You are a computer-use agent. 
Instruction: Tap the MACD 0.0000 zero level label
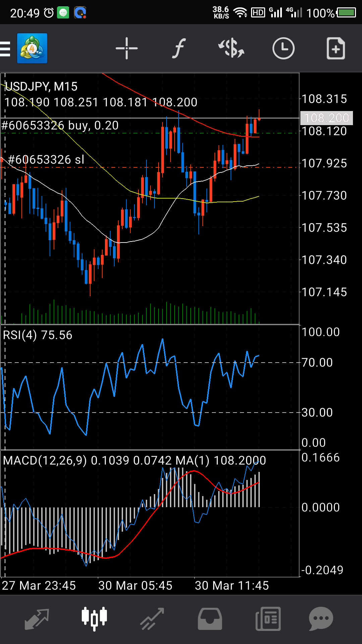click(321, 507)
